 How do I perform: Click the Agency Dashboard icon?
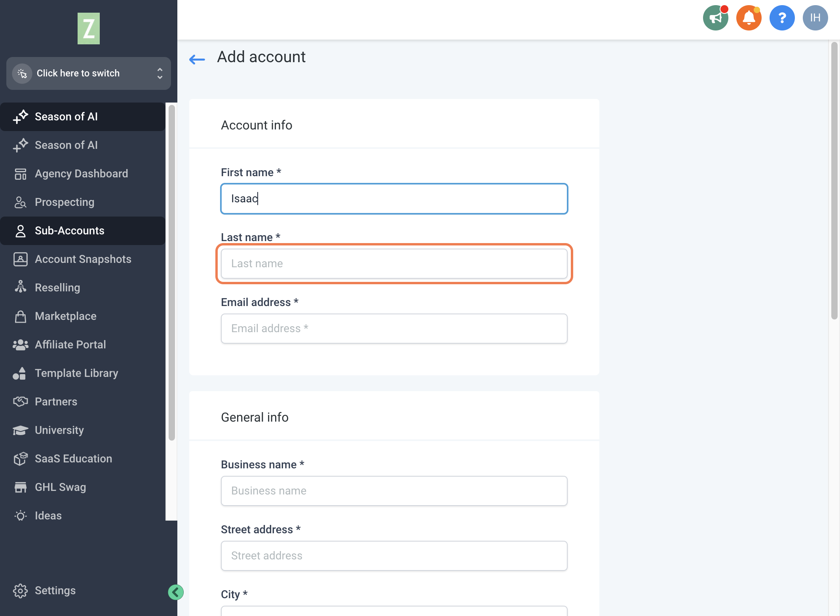(x=20, y=174)
